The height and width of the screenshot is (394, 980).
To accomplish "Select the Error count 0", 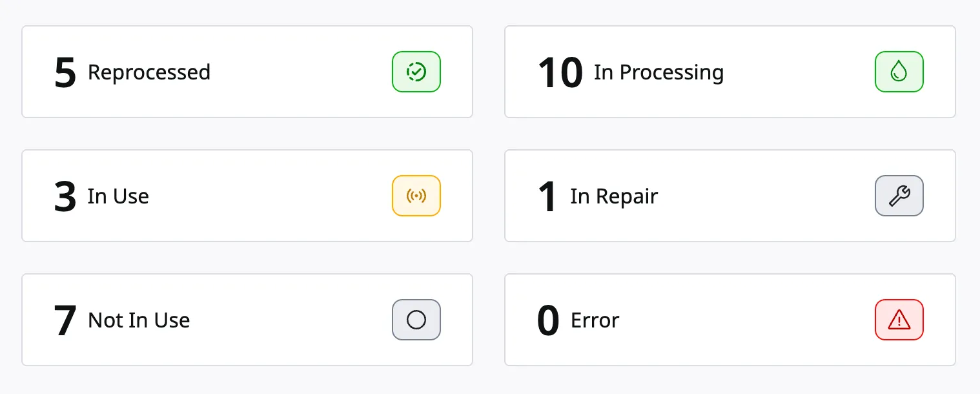I will point(548,321).
